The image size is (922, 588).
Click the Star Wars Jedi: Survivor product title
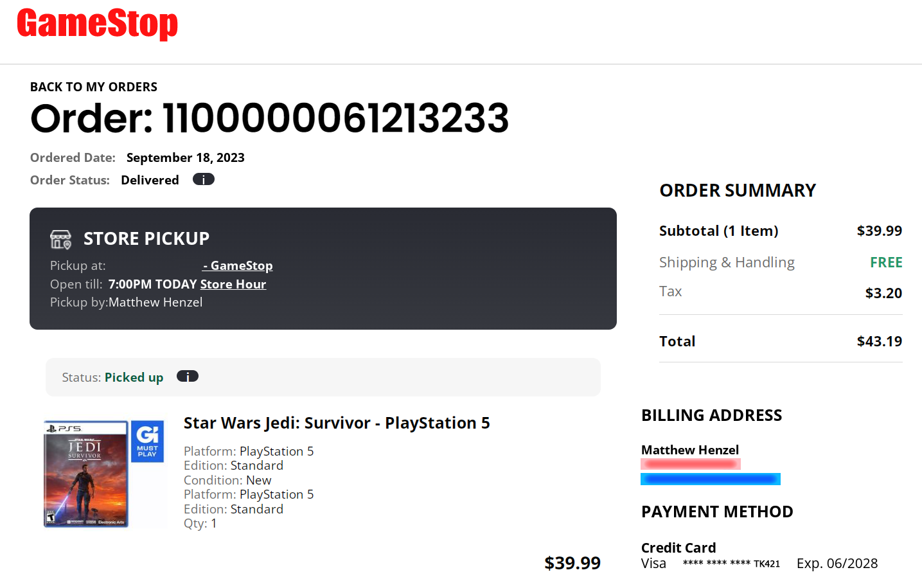[x=337, y=423]
